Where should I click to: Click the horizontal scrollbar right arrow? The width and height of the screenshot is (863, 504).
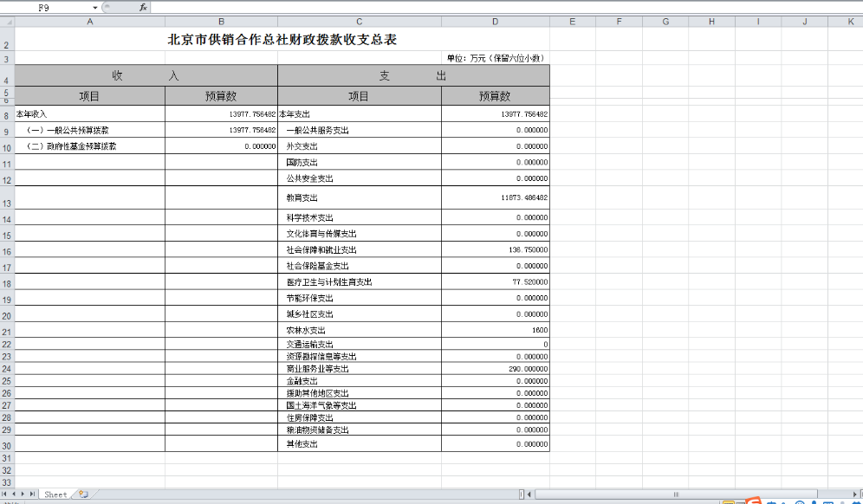coord(854,494)
